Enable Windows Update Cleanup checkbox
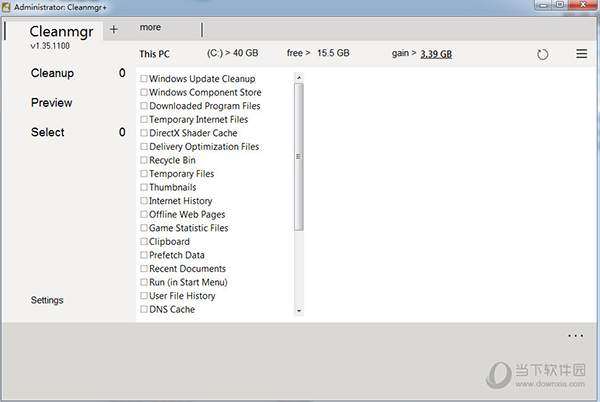Screen dimensions: 600x402 pos(144,79)
